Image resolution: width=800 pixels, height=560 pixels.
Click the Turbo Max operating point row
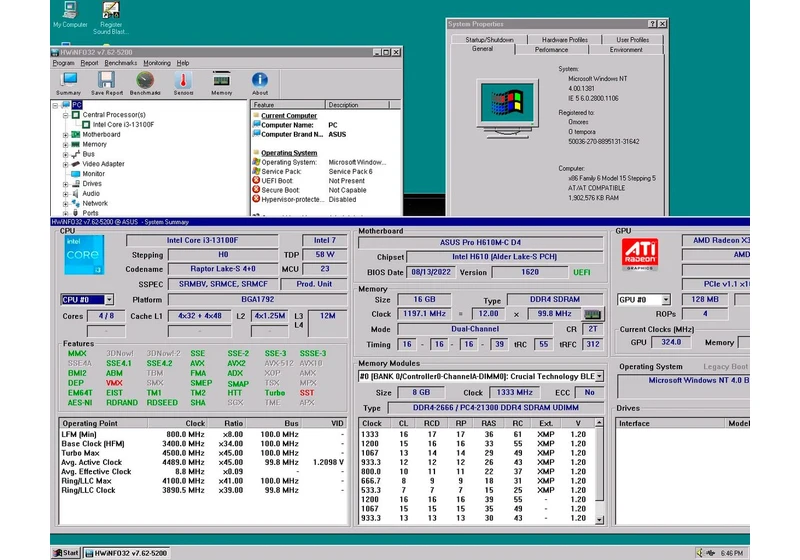[203, 453]
